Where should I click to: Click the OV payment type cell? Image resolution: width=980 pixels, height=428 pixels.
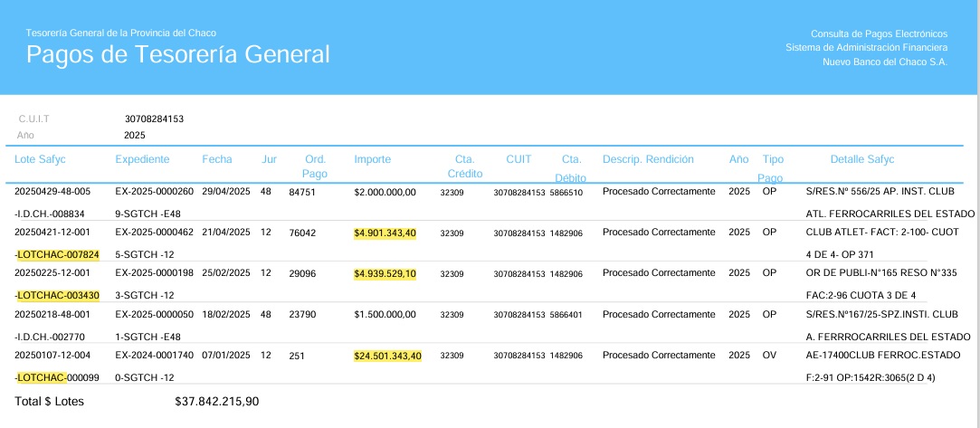pos(769,356)
